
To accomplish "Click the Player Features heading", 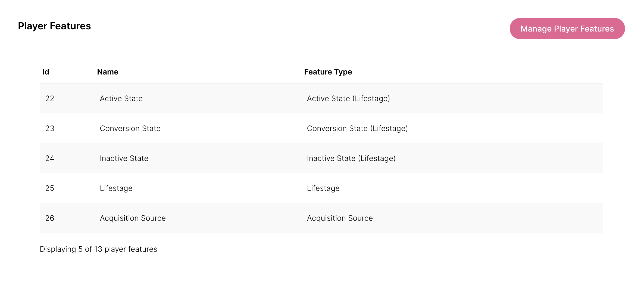I will [54, 26].
